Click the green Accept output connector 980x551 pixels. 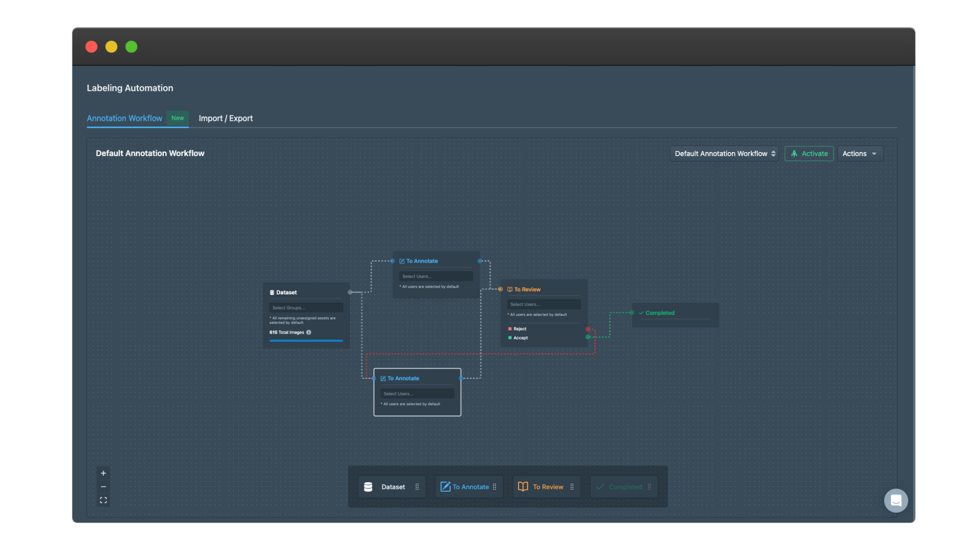point(588,337)
